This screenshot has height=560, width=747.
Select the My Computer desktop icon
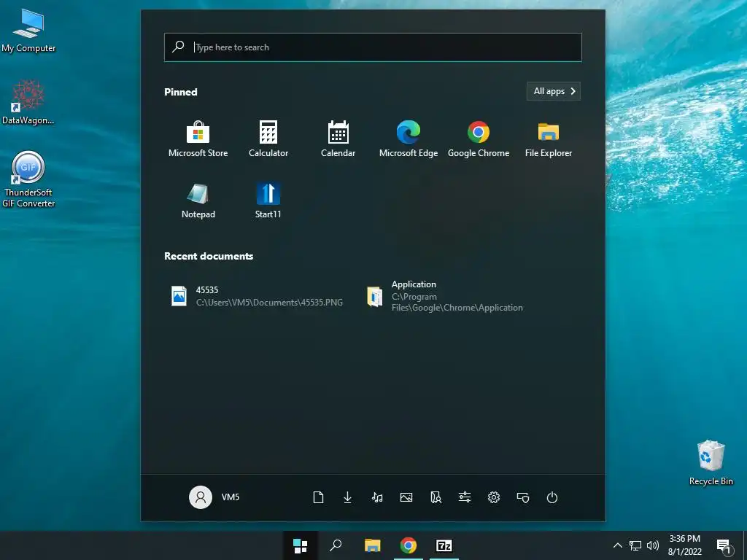(x=28, y=31)
